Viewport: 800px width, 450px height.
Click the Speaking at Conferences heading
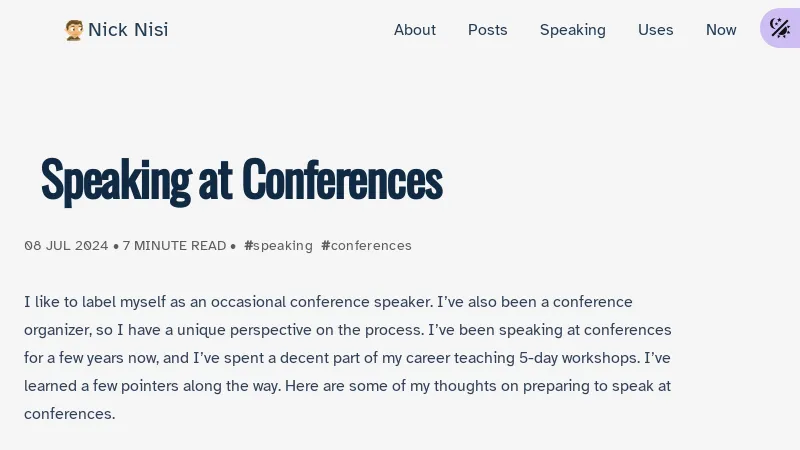tap(241, 180)
